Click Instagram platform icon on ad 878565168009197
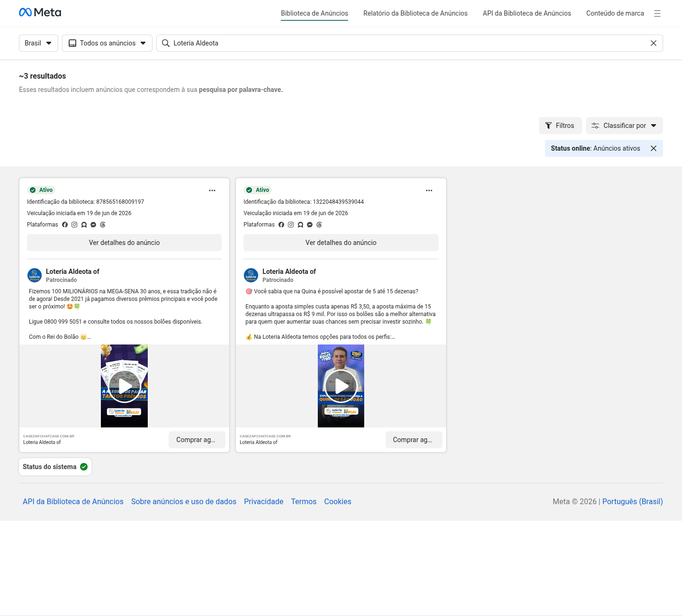 74,225
